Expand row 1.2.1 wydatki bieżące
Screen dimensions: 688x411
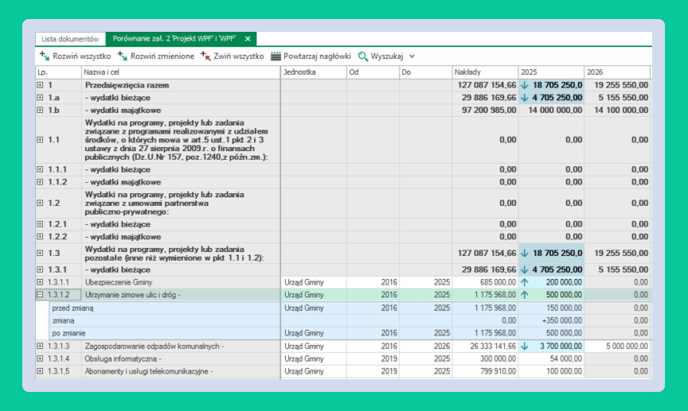click(x=40, y=224)
